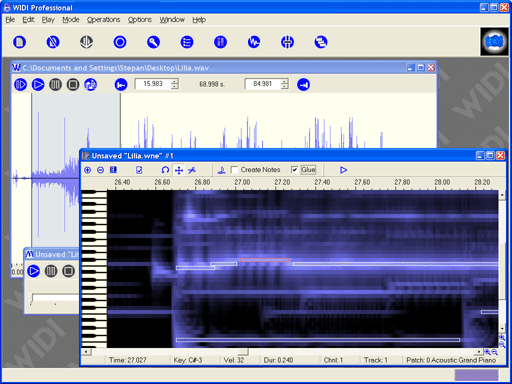Click horizontal zoom-in magnifier at bottom right
This screenshot has width=512, height=384.
(x=487, y=352)
